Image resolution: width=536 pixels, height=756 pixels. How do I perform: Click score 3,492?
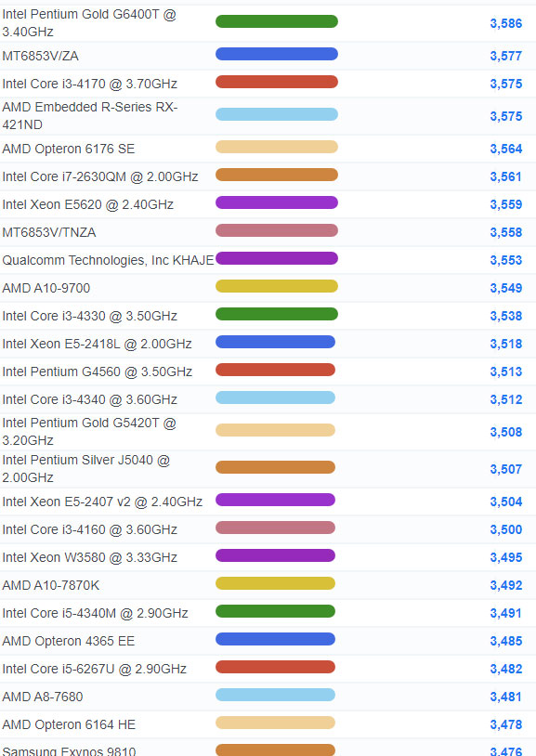click(x=506, y=586)
